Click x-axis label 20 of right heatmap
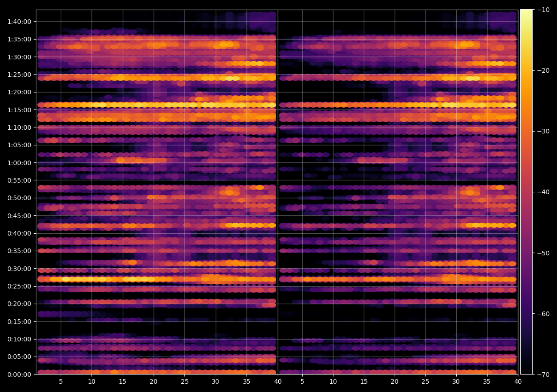 [x=395, y=382]
